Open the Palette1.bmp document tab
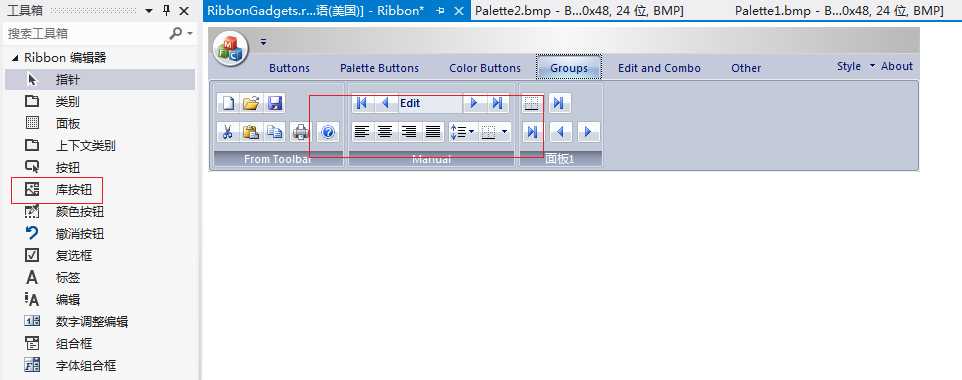The height and width of the screenshot is (380, 962). 838,10
